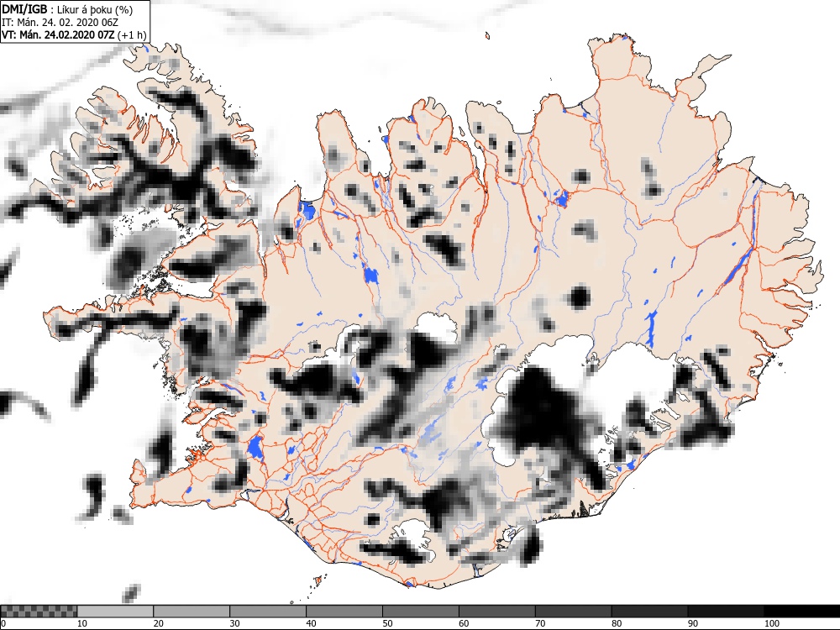This screenshot has height=630, width=840.
Task: Select the 80–90 percent legend swatch
Action: coord(650,612)
